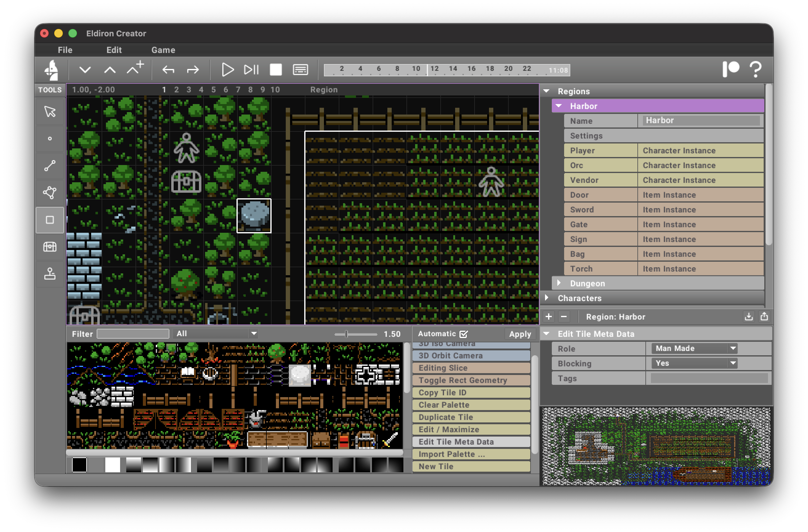Open the Edit menu

[114, 50]
